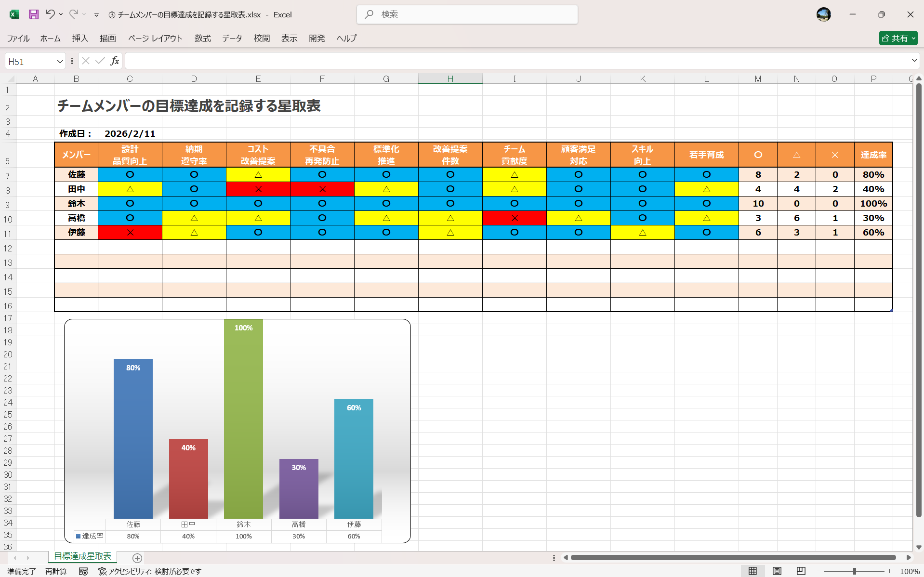The width and height of the screenshot is (924, 577).
Task: Open the データ menu
Action: [x=232, y=38]
